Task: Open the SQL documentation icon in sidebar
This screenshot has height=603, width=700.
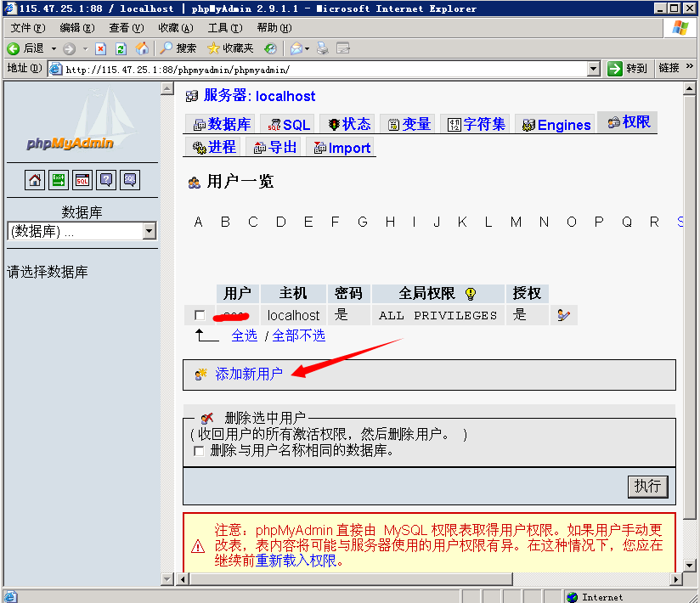Action: click(x=129, y=180)
